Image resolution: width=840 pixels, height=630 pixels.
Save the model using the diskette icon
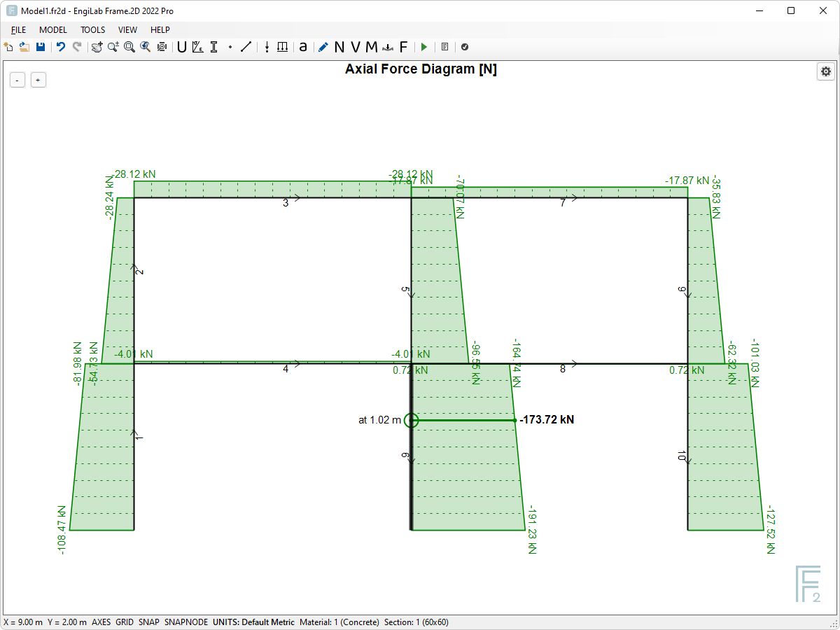[x=41, y=47]
